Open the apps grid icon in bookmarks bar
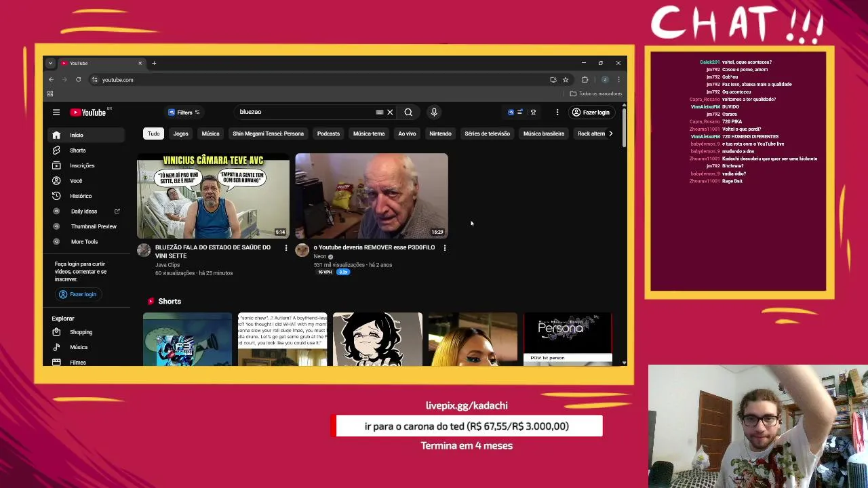The width and height of the screenshot is (868, 488). [50, 94]
